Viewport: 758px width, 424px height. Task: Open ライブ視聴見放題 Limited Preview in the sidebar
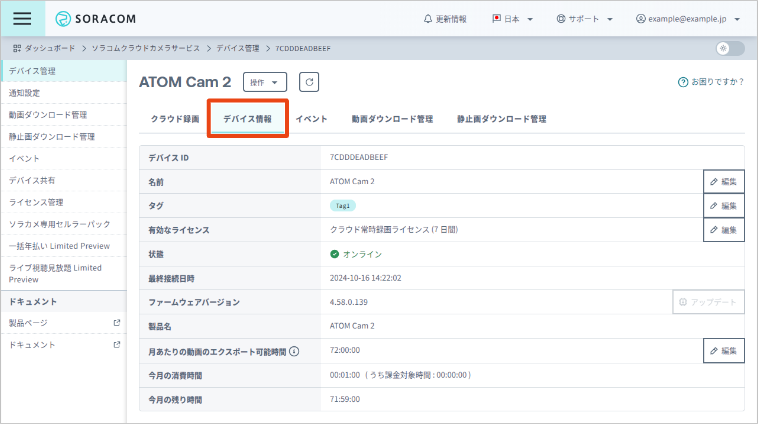[x=63, y=273]
